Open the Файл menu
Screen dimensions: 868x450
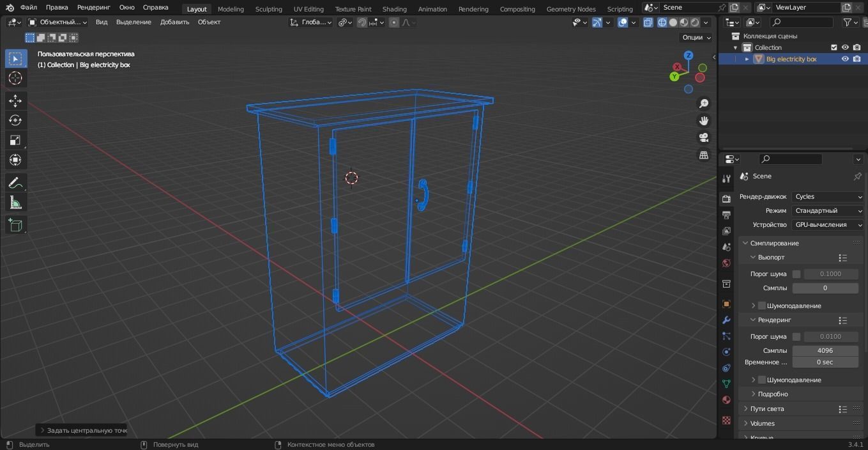point(28,8)
